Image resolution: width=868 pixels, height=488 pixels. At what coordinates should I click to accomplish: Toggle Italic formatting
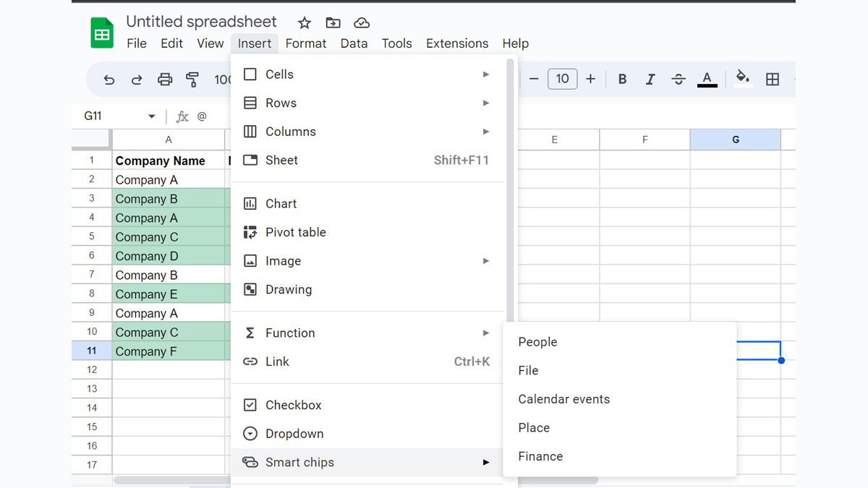[x=650, y=80]
